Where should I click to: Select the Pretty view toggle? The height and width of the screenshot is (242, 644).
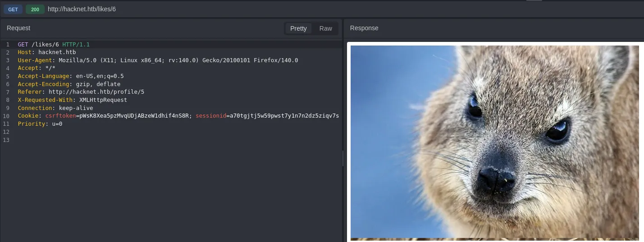pos(298,28)
